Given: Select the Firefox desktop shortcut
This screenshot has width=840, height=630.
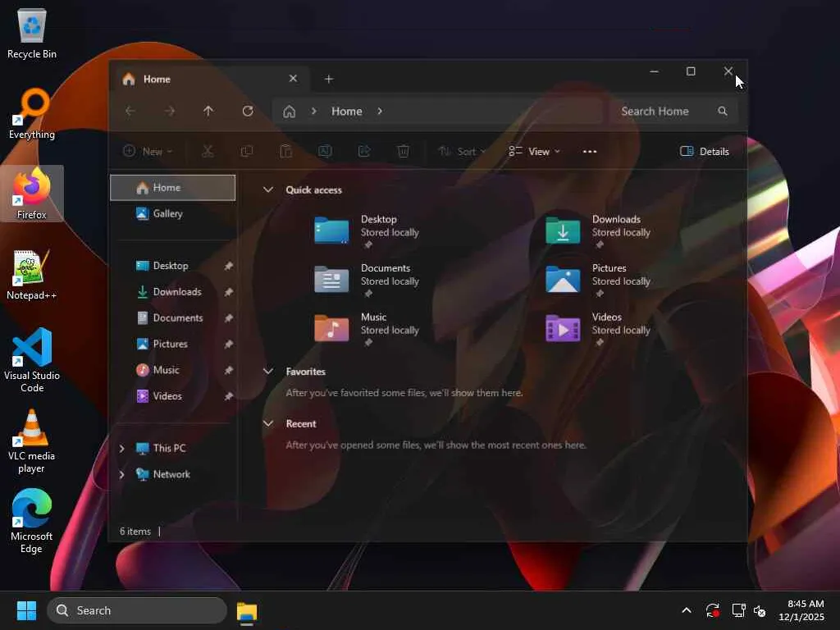Looking at the screenshot, I should 32,194.
